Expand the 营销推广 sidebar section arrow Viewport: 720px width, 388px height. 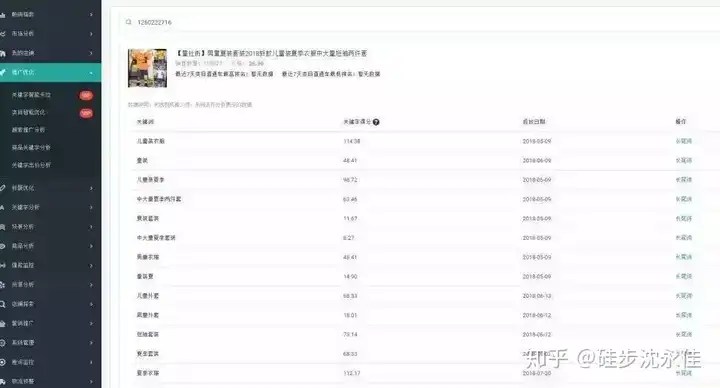coord(91,324)
